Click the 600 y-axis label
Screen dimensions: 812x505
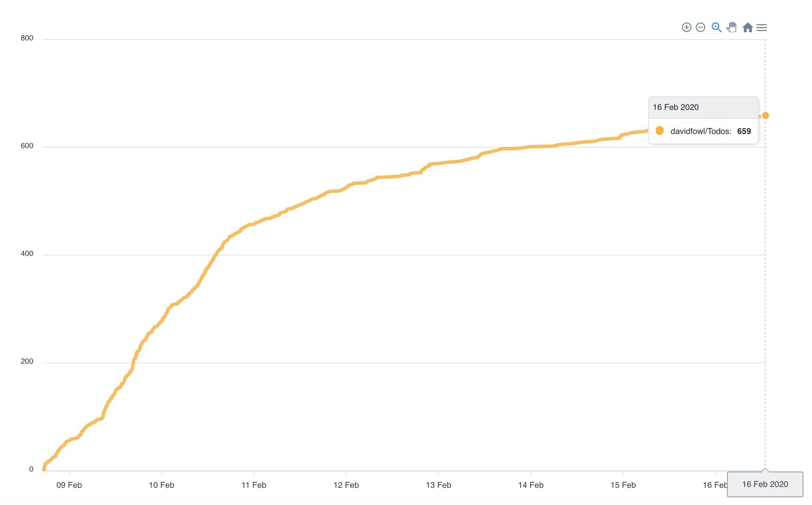[x=27, y=146]
